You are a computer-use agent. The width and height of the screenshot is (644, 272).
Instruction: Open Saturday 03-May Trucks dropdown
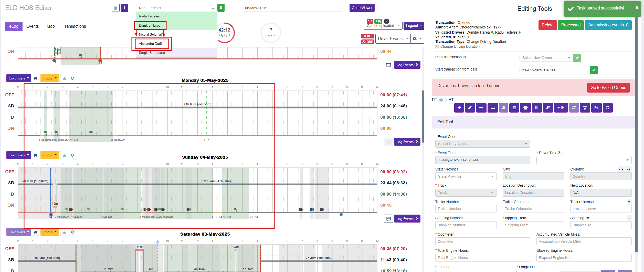point(50,232)
